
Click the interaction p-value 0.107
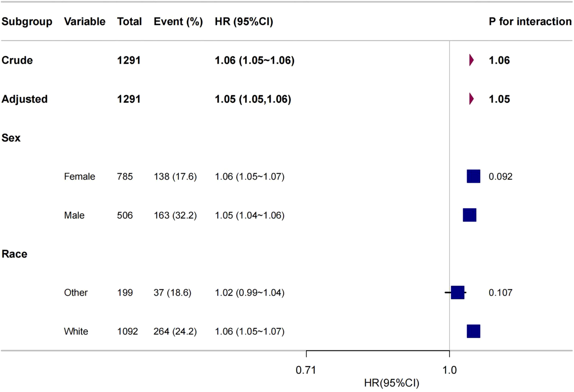coord(501,292)
